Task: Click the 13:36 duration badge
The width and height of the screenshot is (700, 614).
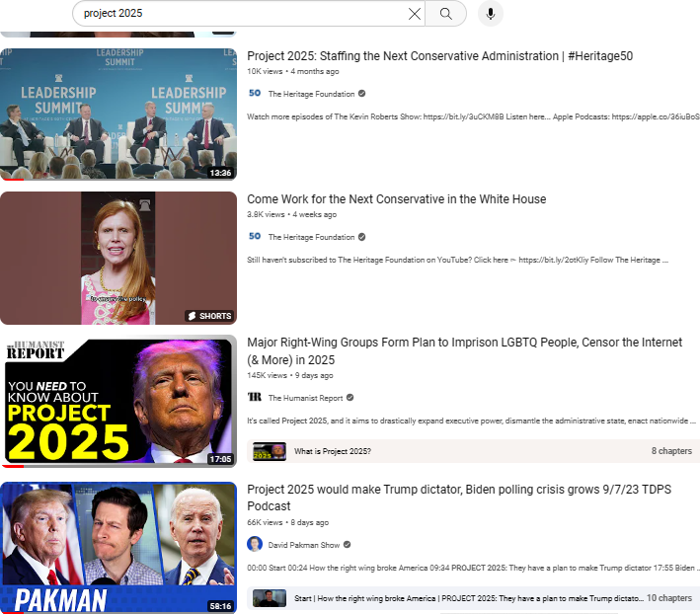Action: click(220, 173)
